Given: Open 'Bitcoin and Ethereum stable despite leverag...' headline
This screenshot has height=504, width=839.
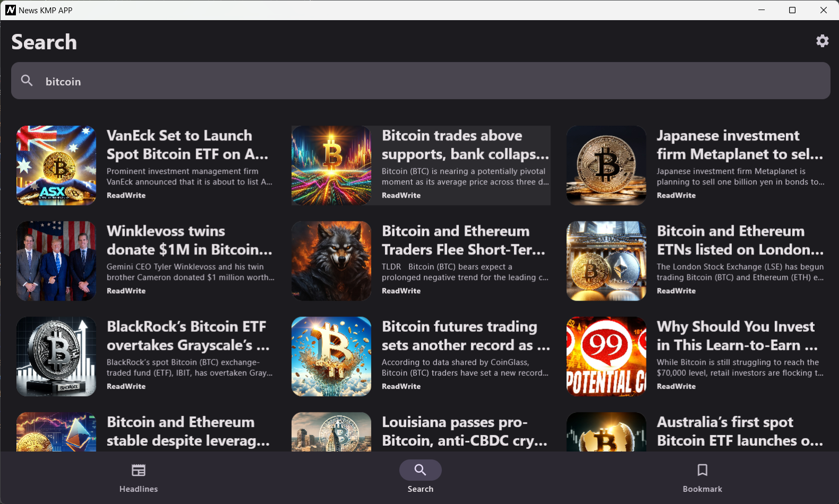Looking at the screenshot, I should pyautogui.click(x=188, y=431).
